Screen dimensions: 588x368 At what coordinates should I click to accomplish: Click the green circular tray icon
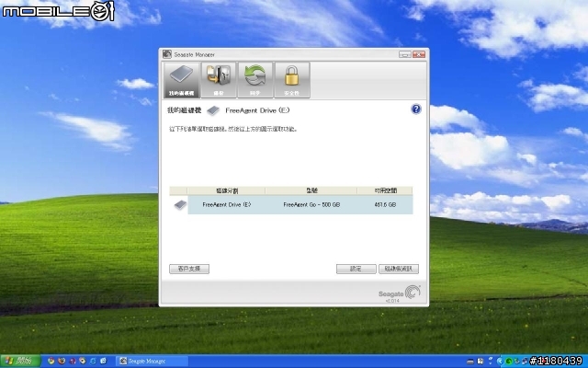click(509, 362)
